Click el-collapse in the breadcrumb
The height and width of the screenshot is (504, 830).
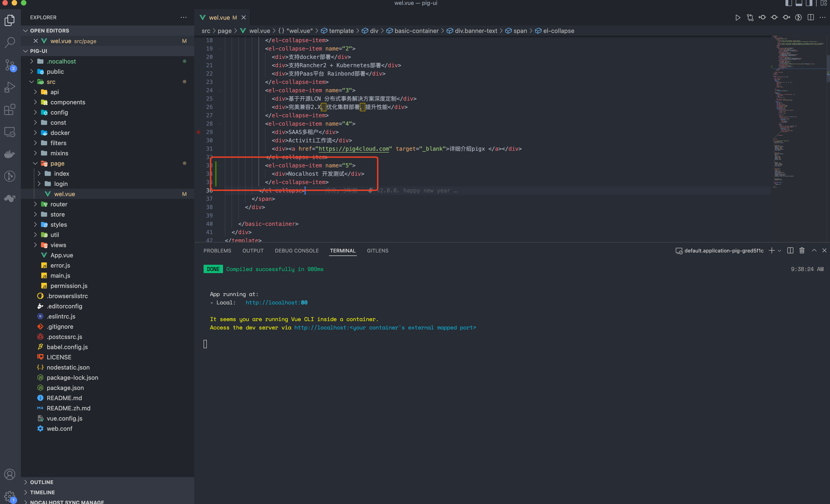(559, 31)
